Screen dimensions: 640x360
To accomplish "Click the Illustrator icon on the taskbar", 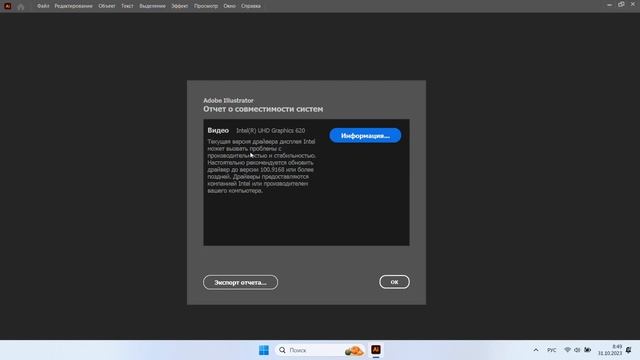I will pos(376,350).
